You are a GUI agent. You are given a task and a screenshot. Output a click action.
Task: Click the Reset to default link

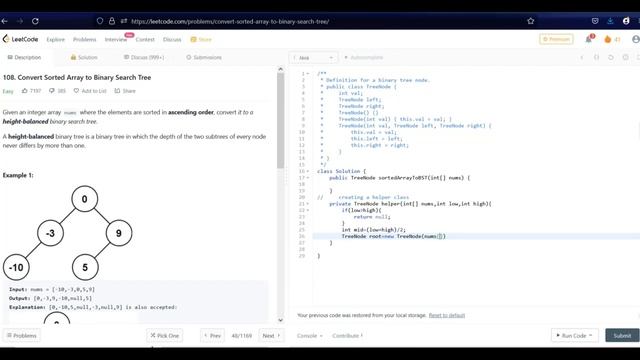point(447,315)
